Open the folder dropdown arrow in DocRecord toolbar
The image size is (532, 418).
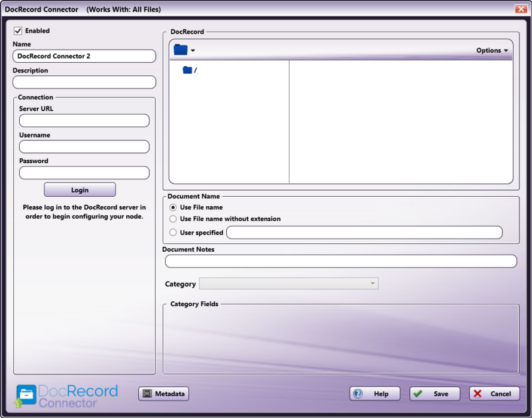(x=193, y=50)
